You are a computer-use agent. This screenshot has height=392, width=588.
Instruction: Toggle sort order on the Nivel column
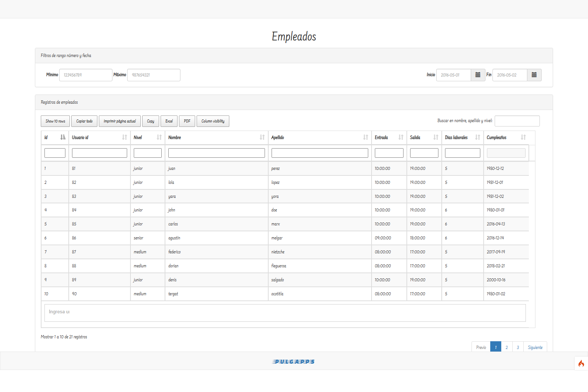(158, 138)
